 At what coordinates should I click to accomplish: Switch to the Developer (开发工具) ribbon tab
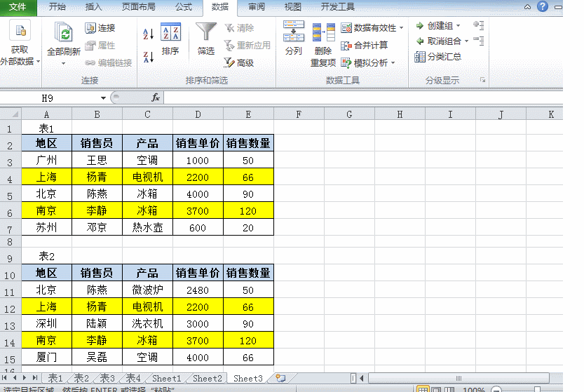[x=337, y=7]
